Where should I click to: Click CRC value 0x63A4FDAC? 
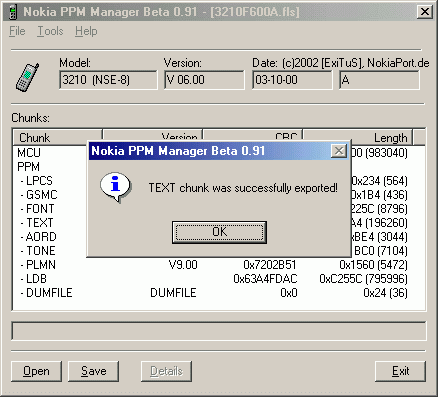[x=265, y=279]
